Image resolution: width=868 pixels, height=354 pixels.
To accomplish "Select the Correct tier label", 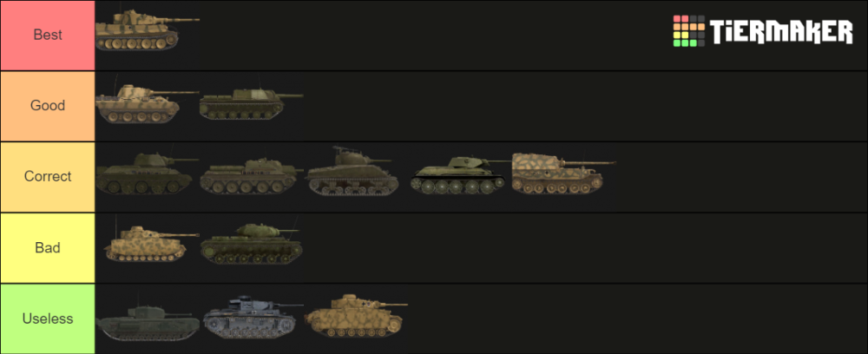I will (48, 176).
